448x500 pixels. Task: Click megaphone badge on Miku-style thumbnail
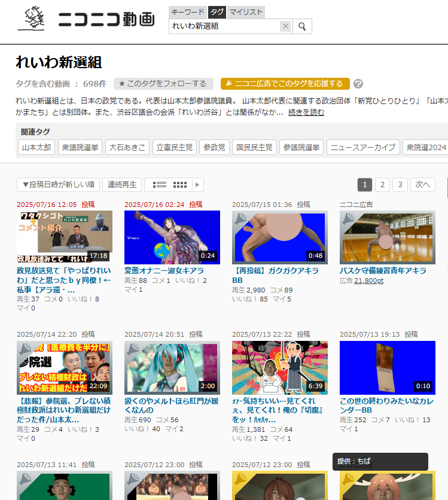(x=133, y=349)
